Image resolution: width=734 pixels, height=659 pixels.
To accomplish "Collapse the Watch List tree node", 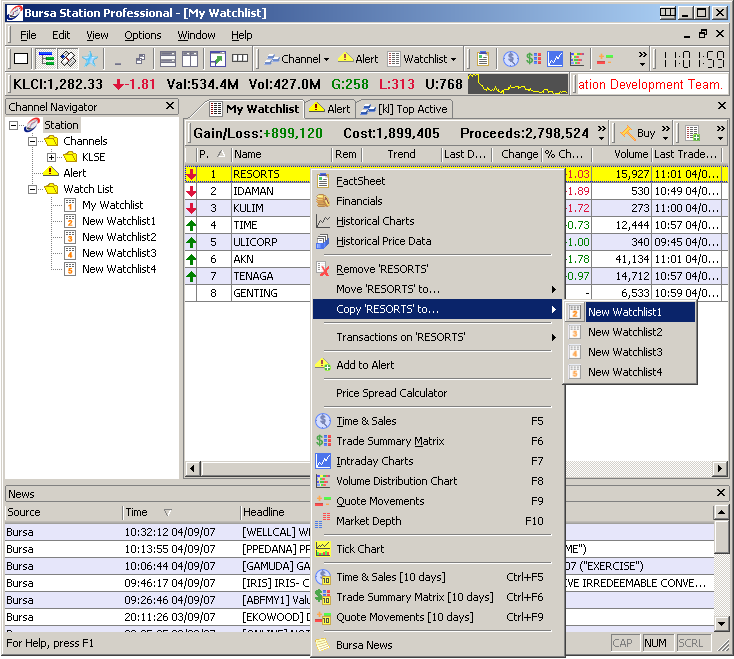I will [32, 190].
